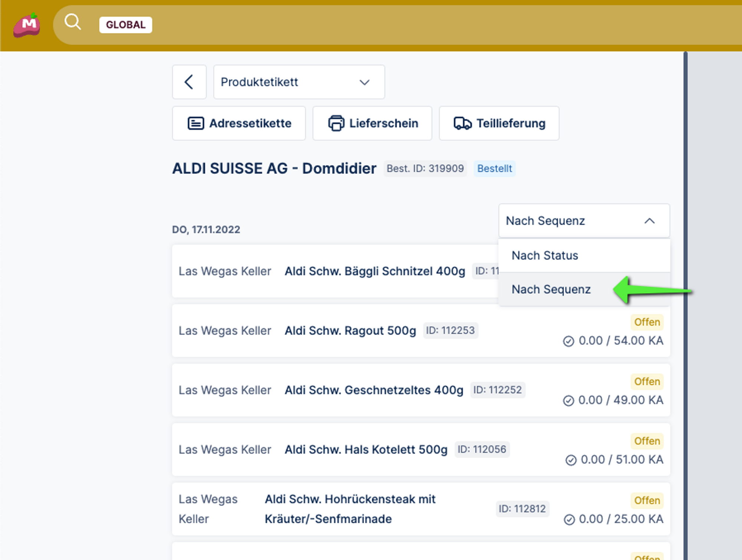Collapse the Nach Sequenz sort dropdown
This screenshot has width=742, height=560.
[584, 221]
